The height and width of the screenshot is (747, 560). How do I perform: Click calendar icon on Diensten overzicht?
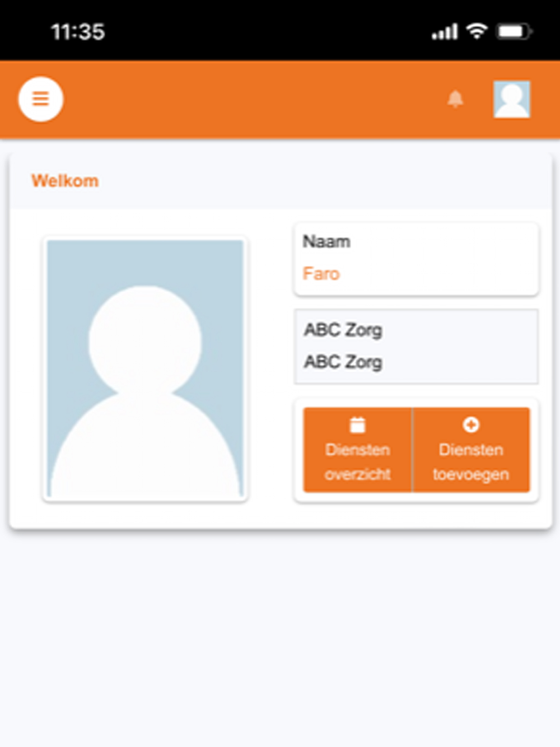click(357, 425)
